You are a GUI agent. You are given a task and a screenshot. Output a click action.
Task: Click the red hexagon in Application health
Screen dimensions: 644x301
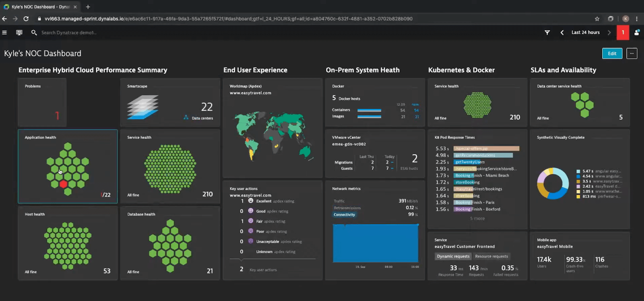[x=63, y=184]
